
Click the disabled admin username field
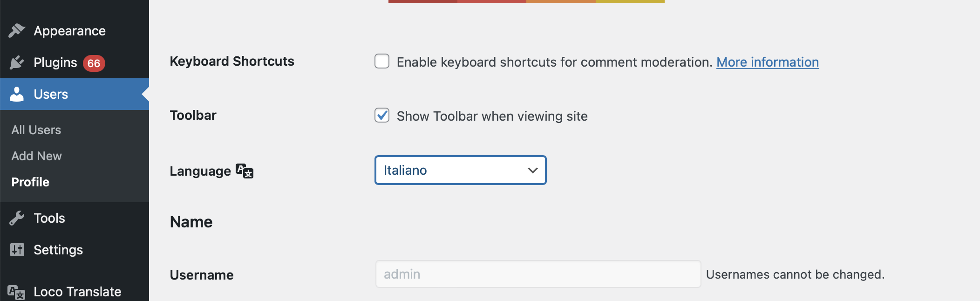click(x=538, y=274)
